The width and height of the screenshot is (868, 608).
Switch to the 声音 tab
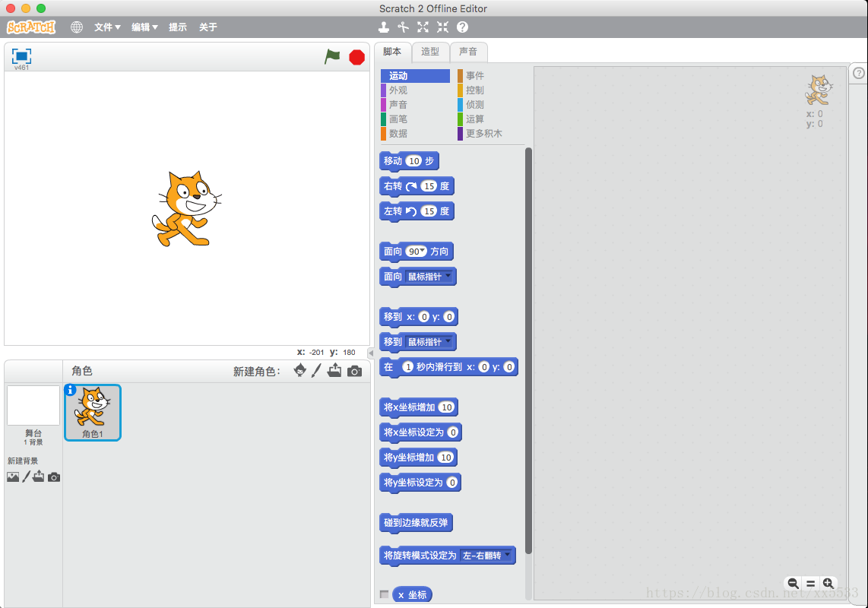468,52
